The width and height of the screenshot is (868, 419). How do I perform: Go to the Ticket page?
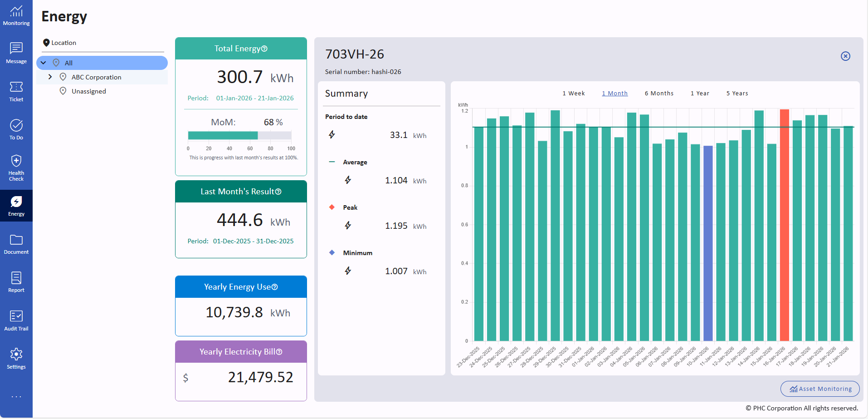click(x=16, y=91)
